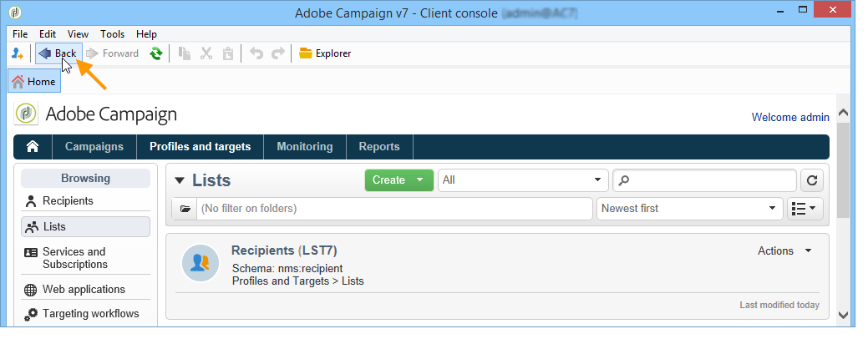Go to the home icon in navigation bar
The image size is (868, 339).
click(x=33, y=147)
